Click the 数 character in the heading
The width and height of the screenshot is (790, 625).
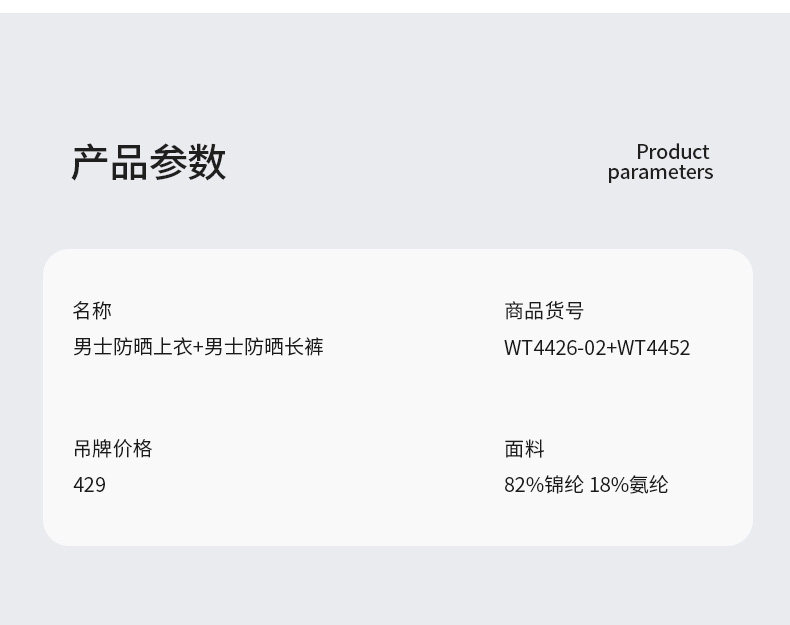207,162
